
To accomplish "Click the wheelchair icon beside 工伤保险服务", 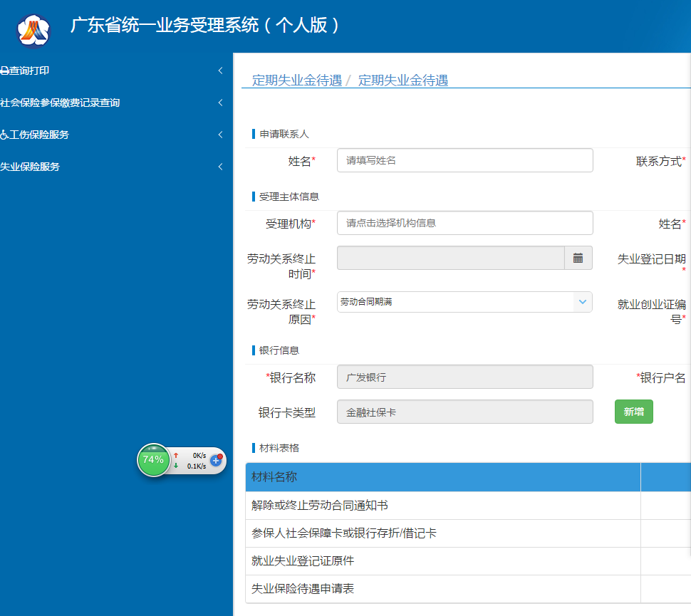I will [x=4, y=135].
